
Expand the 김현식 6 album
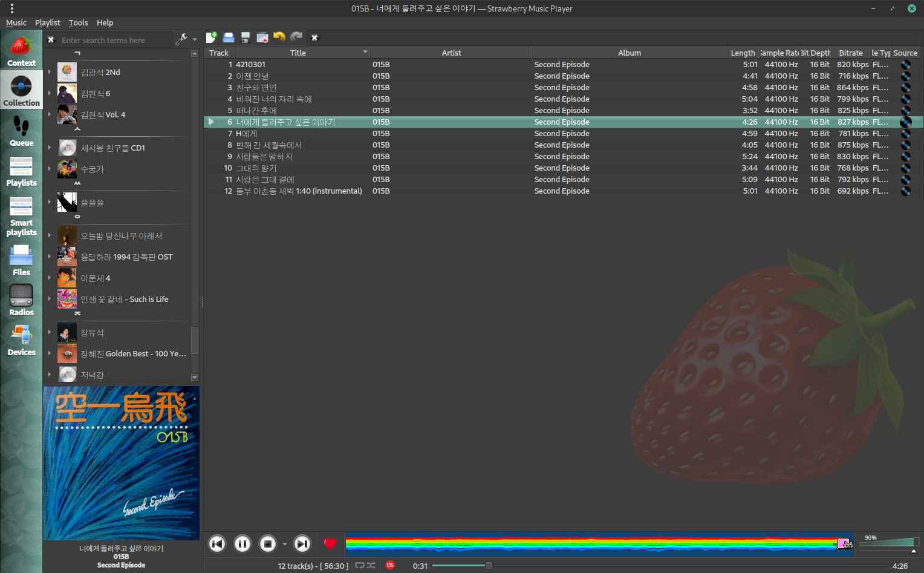pyautogui.click(x=50, y=93)
